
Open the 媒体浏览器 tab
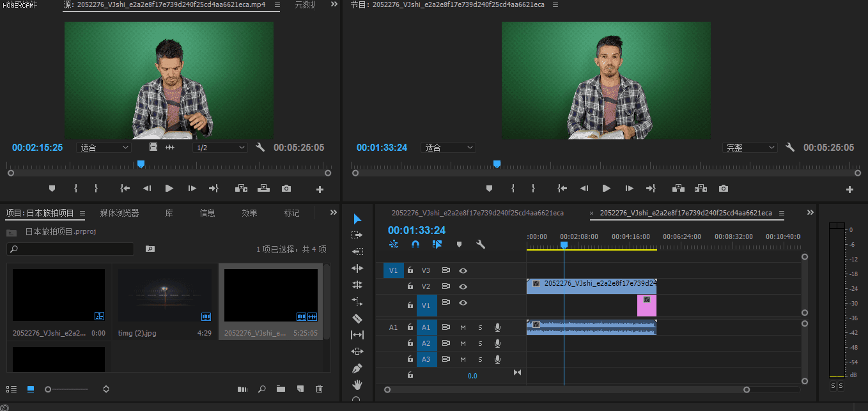click(x=120, y=213)
